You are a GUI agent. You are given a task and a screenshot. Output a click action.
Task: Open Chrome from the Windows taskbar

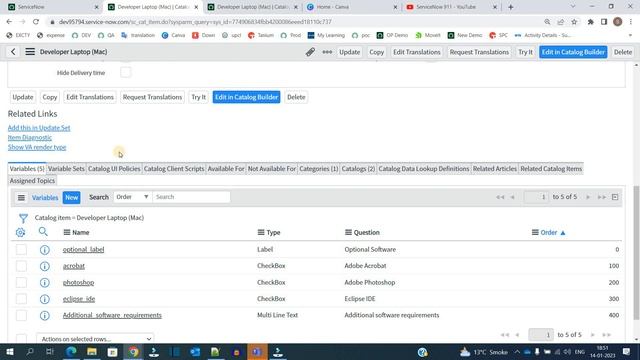click(x=133, y=352)
